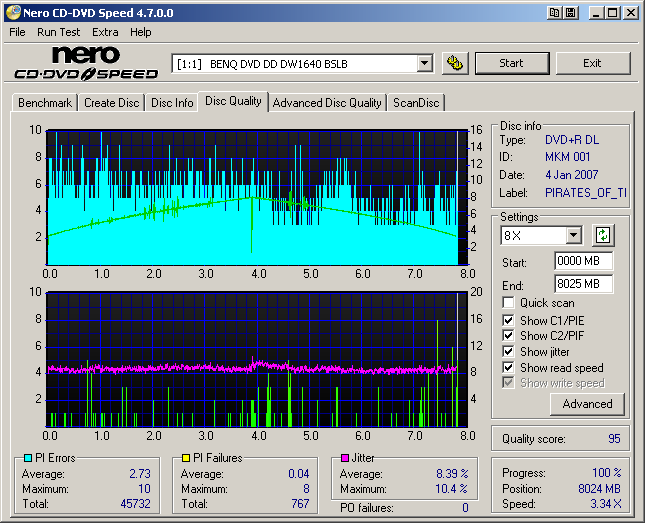Click the PI Errors cyan color swatch
Image resolution: width=645 pixels, height=523 pixels.
pos(28,458)
